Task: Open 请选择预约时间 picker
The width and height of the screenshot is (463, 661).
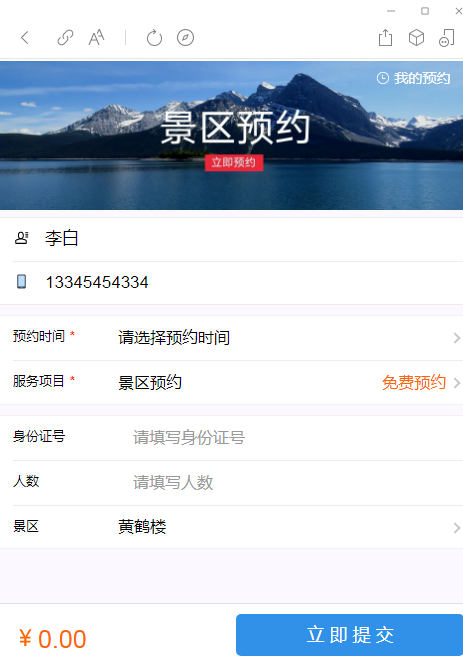Action: coord(174,338)
